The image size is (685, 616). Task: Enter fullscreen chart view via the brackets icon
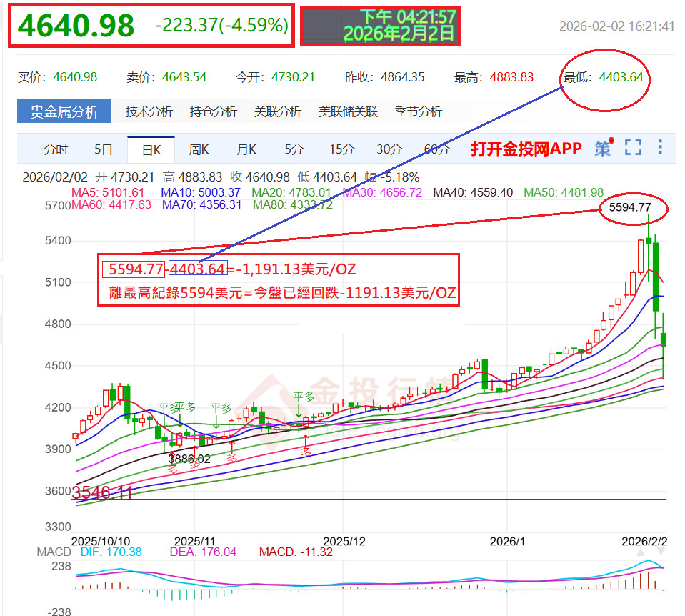pos(633,148)
